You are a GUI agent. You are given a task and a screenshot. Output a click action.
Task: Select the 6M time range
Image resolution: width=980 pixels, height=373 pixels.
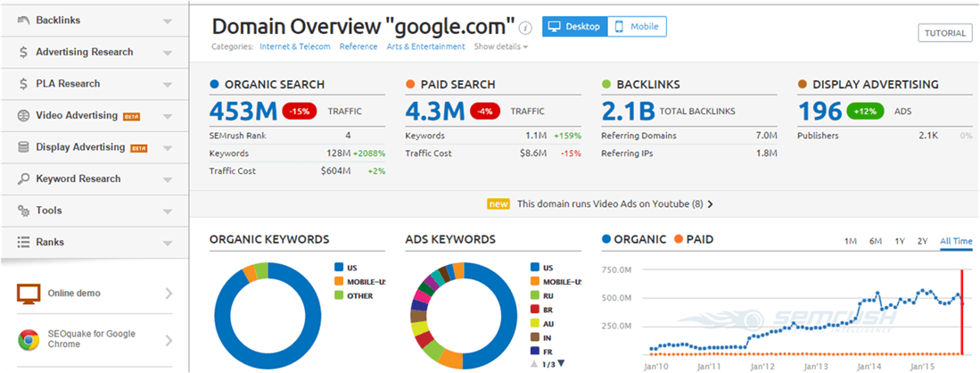point(875,241)
